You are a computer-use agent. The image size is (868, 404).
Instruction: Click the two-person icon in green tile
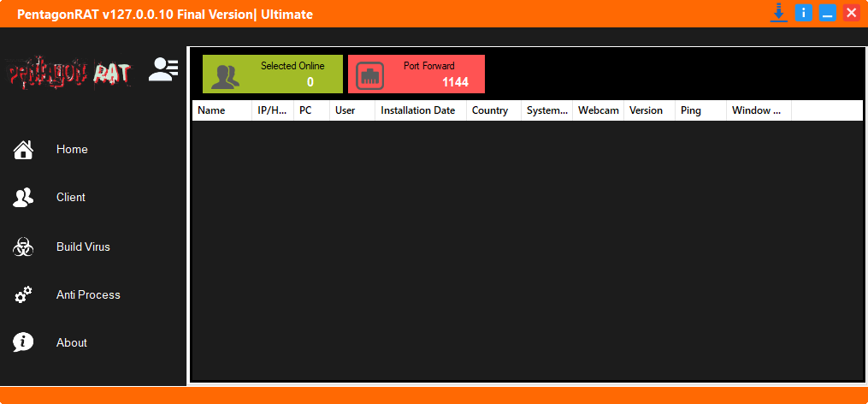(225, 76)
